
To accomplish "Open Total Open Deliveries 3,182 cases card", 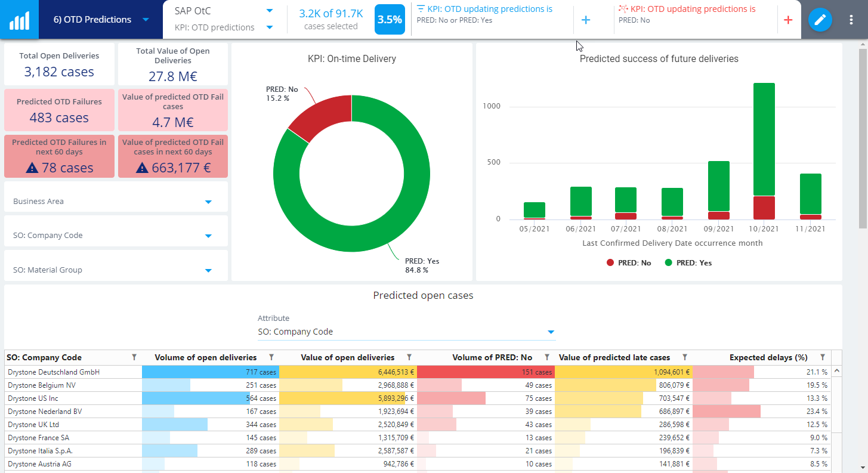I will tap(59, 64).
